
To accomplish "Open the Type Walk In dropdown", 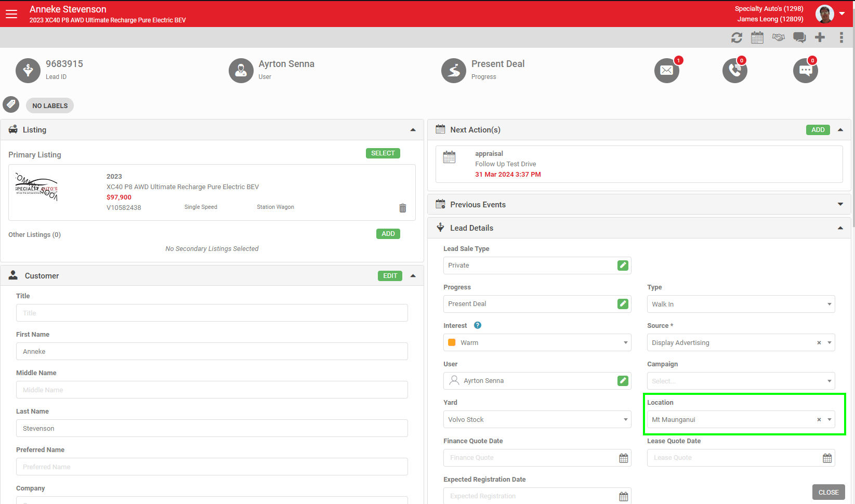I will 741,304.
